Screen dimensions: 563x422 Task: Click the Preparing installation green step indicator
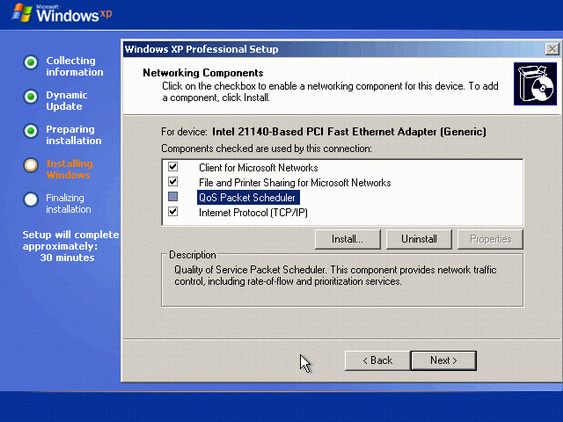tap(31, 131)
